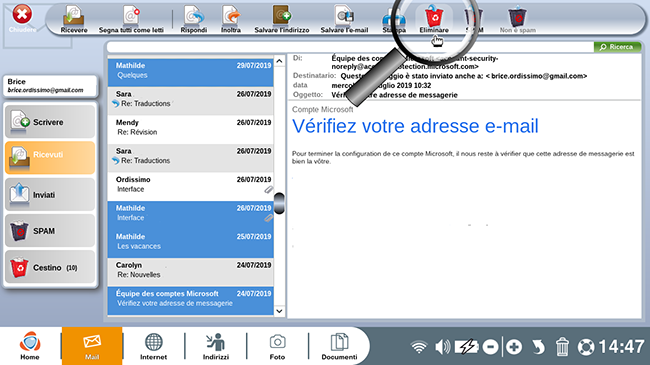This screenshot has width=650, height=365.
Task: Open the SPAM folder
Action: (50, 231)
